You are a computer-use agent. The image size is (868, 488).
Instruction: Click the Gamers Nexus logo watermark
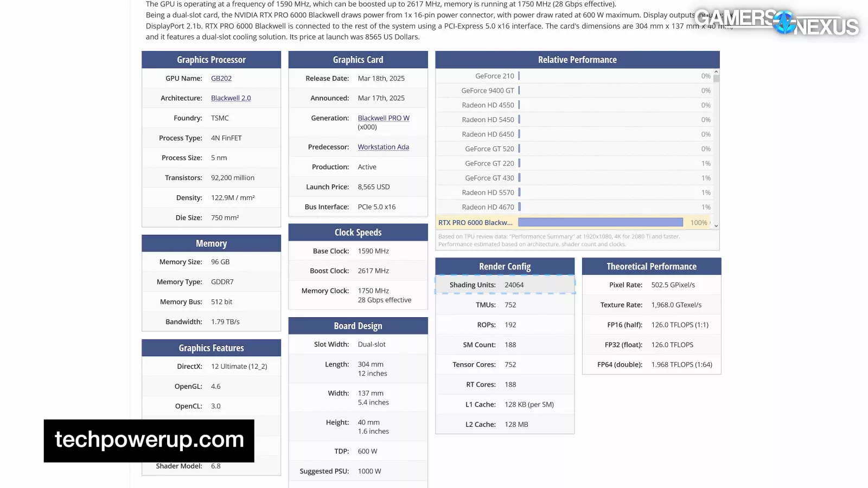click(776, 22)
